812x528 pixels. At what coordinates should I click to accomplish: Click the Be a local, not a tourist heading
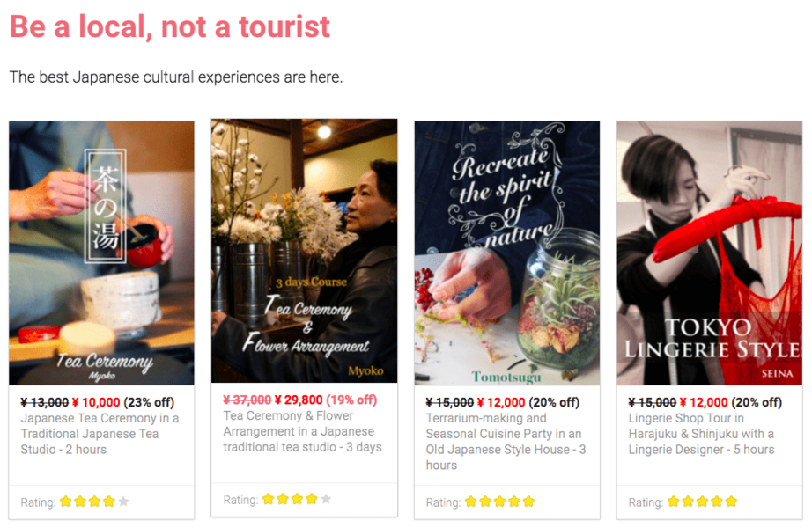pos(170,27)
